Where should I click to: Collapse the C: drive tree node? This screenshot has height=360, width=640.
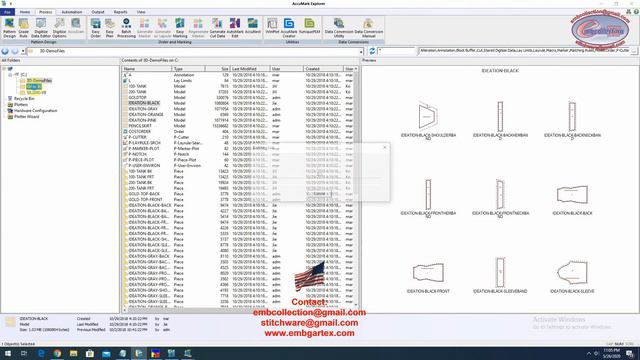point(10,75)
